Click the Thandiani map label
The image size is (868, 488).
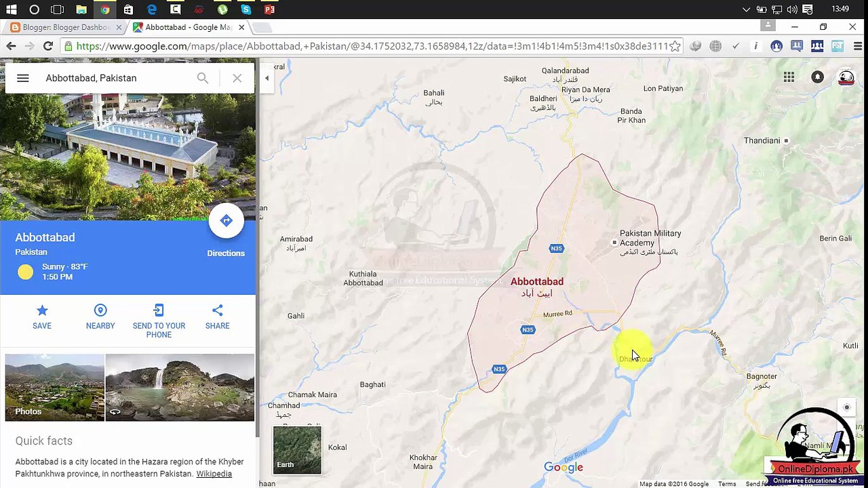coord(762,140)
